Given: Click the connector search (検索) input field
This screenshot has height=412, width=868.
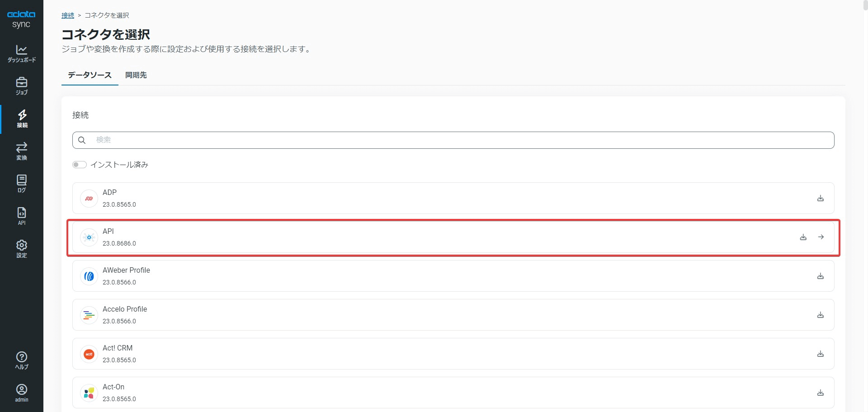Looking at the screenshot, I should coord(453,140).
